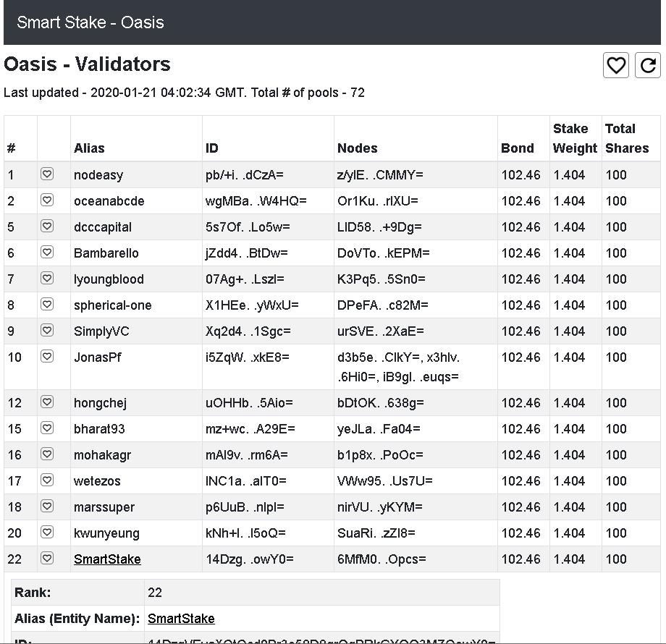This screenshot has height=644, width=666.
Task: Click the lyoungblood alias text
Action: (109, 279)
